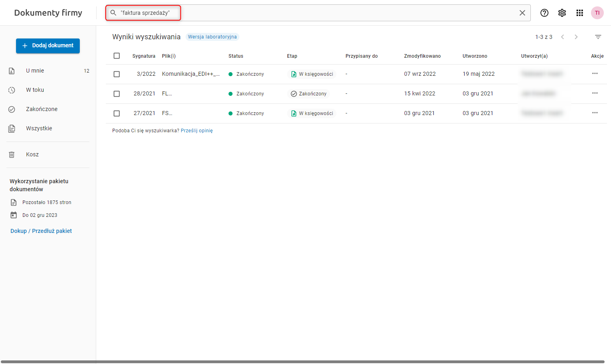Open the help question mark icon
The height and width of the screenshot is (364, 611).
click(x=544, y=13)
